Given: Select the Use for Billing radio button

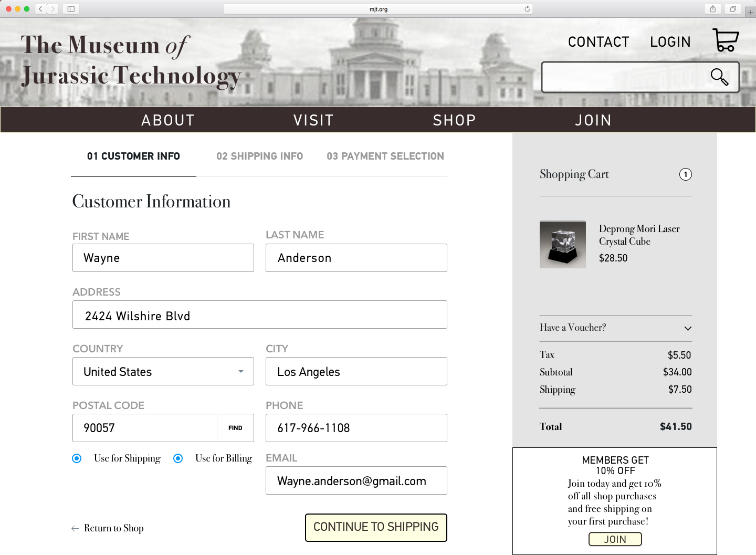Looking at the screenshot, I should 178,458.
